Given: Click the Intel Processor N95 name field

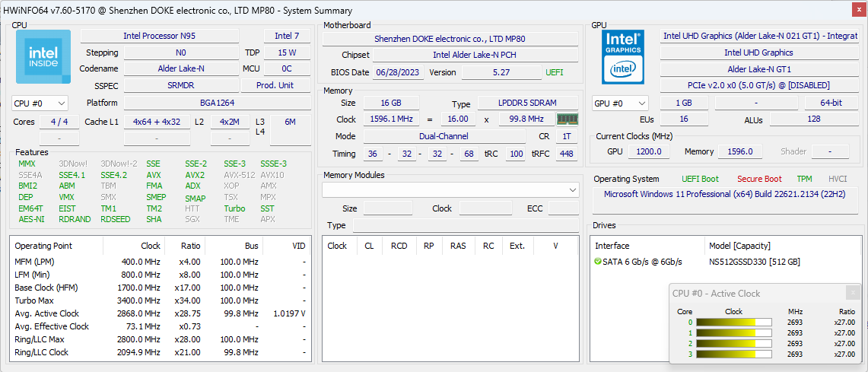Looking at the screenshot, I should (x=160, y=36).
